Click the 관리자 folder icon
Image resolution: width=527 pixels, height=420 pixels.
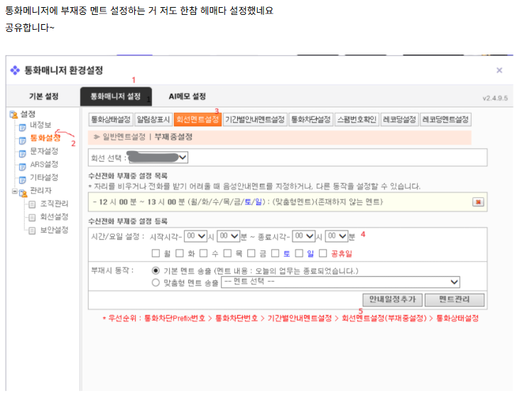[23, 193]
